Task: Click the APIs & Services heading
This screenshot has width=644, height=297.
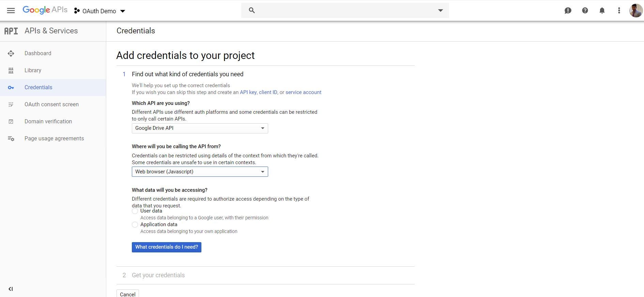Action: tap(51, 31)
